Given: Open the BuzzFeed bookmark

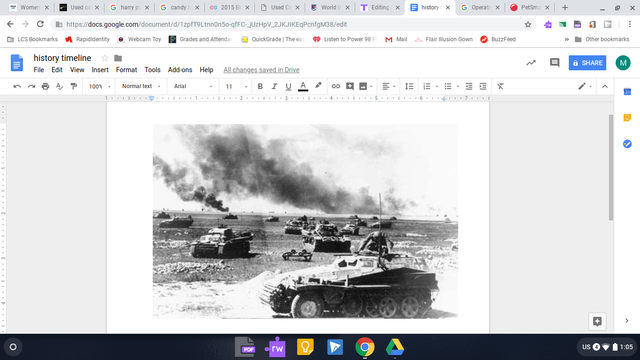Looking at the screenshot, I should coord(498,39).
